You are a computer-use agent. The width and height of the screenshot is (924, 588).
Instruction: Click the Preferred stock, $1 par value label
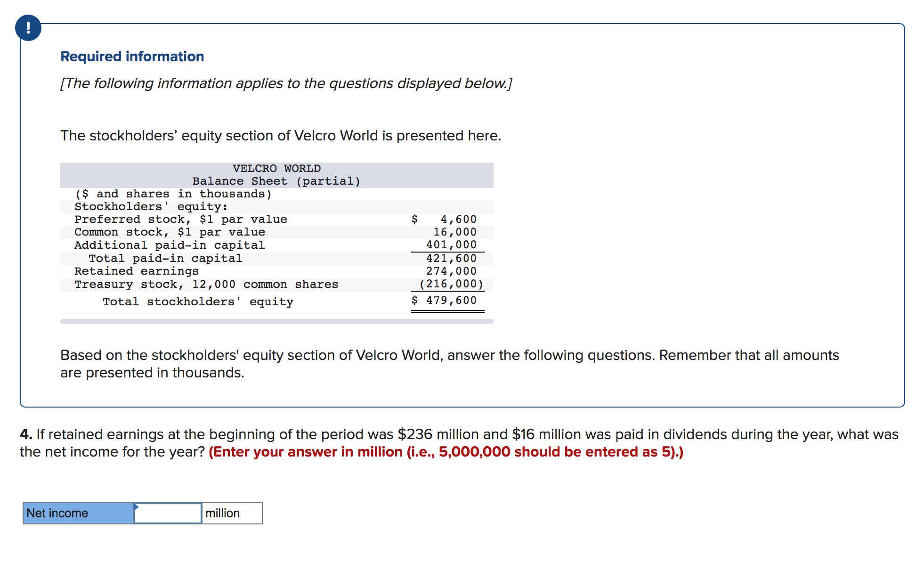click(181, 219)
